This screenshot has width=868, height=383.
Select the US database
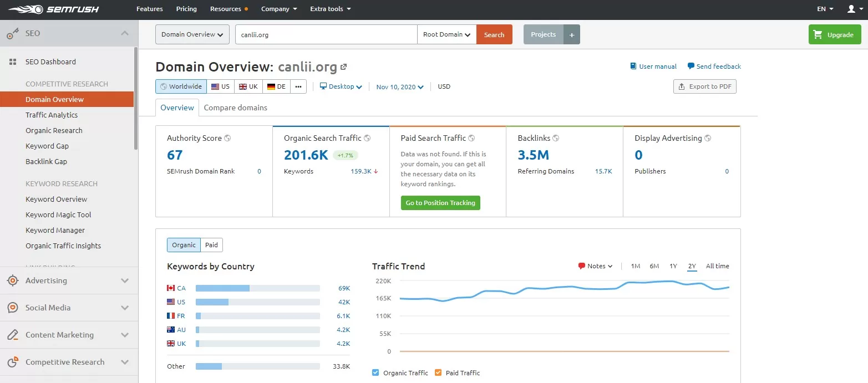click(220, 86)
